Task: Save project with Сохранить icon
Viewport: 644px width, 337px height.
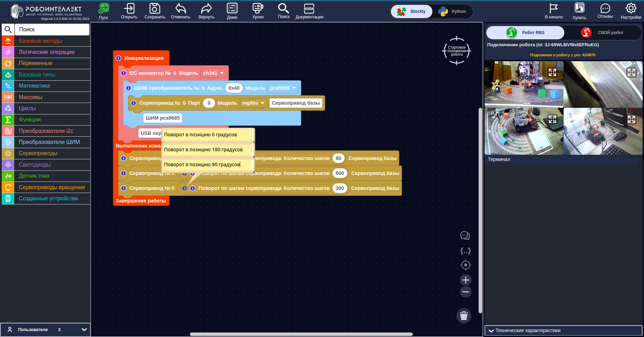Action: point(155,8)
